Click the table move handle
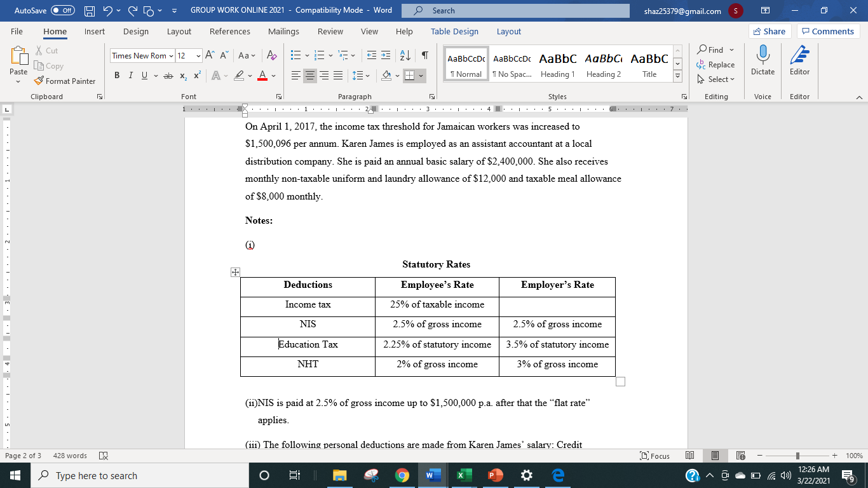Screen dimensions: 868x488 pos(235,272)
